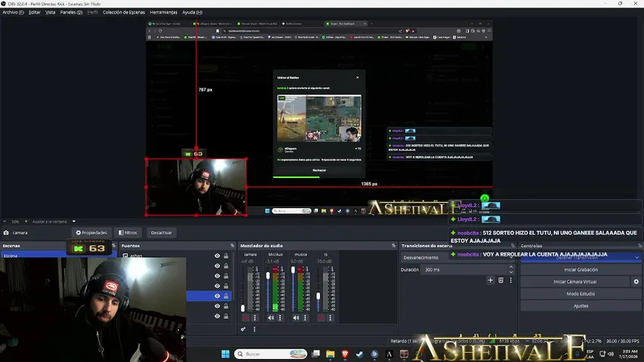Image resolution: width=644 pixels, height=362 pixels.
Task: Open virtual camera settings gear
Action: coord(636,281)
